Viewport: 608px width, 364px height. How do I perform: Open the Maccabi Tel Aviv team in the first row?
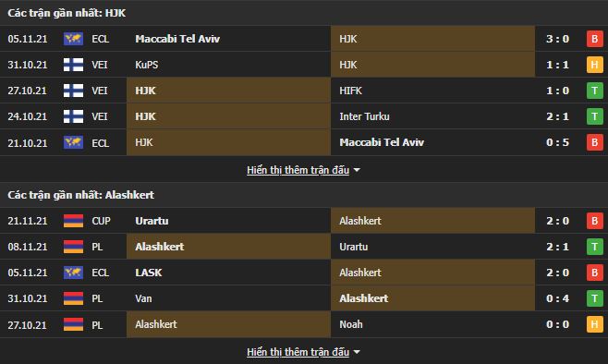pos(177,39)
